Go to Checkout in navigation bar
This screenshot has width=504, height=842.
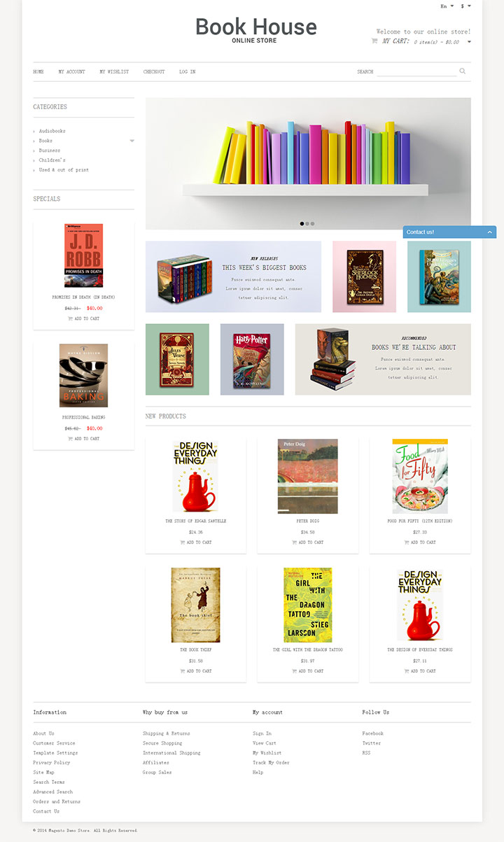coord(154,71)
